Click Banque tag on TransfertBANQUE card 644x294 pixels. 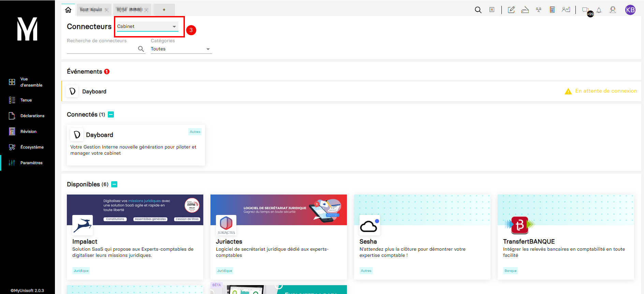coord(510,271)
